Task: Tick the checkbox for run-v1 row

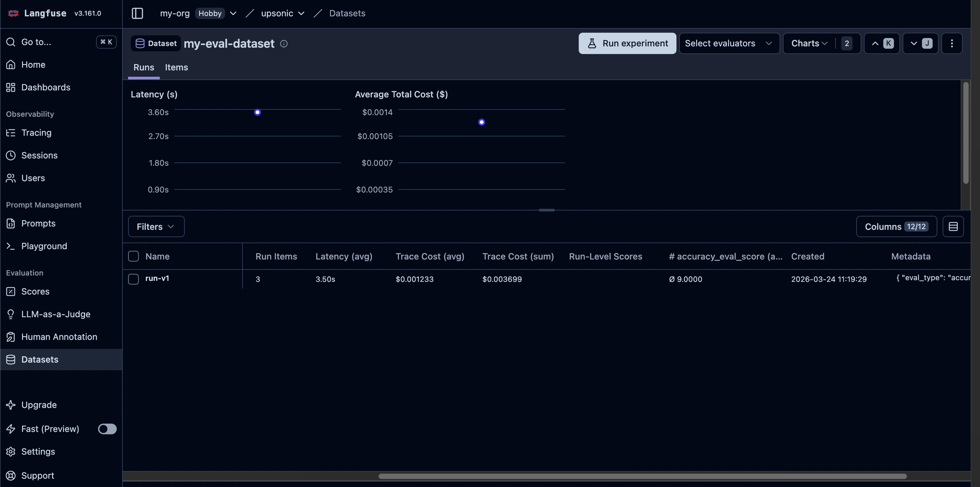Action: tap(133, 279)
